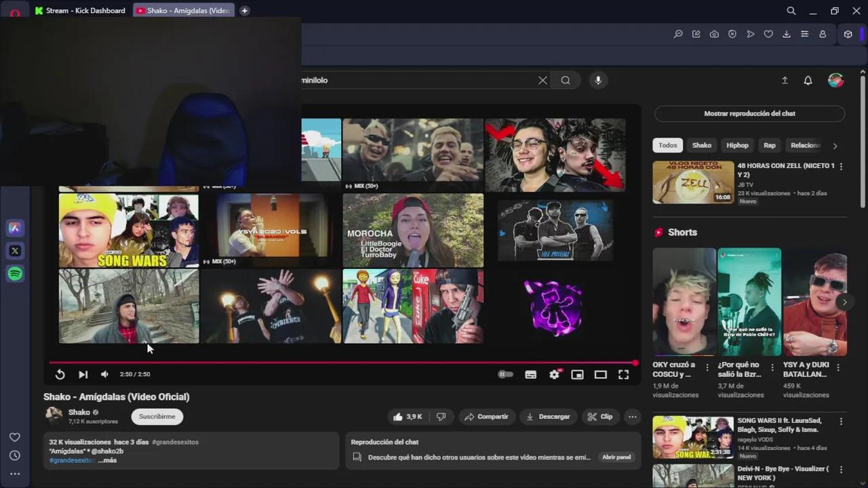Screen dimensions: 868x488
Task: Switch to theater mode
Action: coord(600,373)
